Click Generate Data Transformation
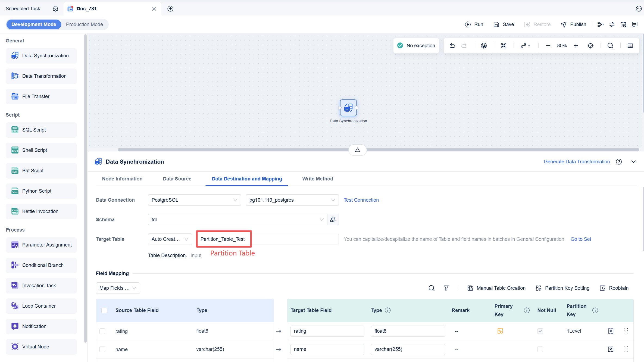This screenshot has width=644, height=362. [577, 161]
